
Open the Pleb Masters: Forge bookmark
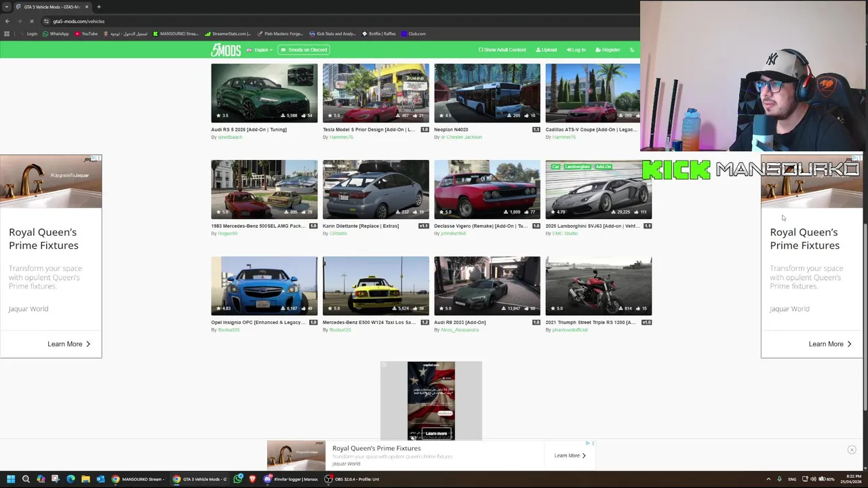(280, 33)
